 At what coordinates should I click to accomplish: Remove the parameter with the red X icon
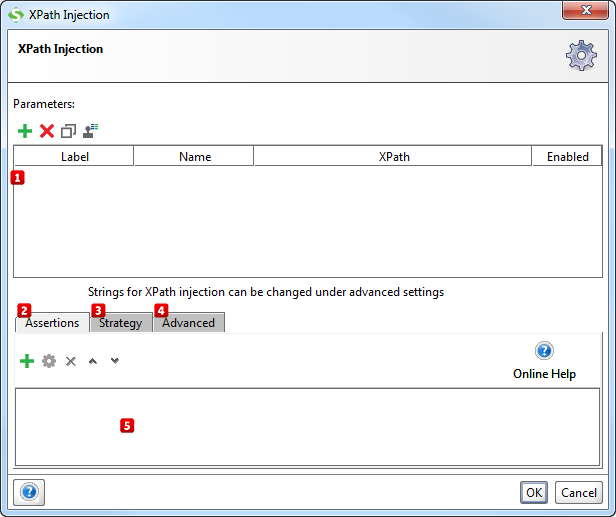click(47, 131)
